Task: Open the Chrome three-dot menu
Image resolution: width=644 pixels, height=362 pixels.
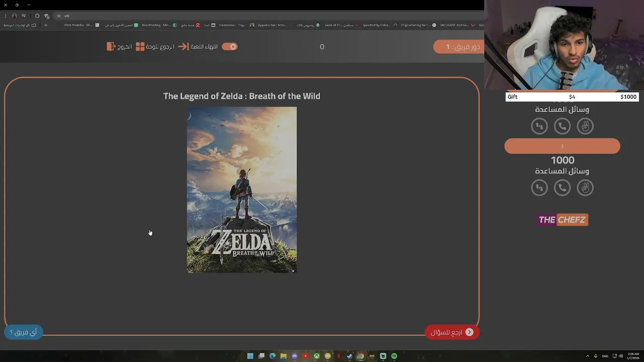Action: 6,16
